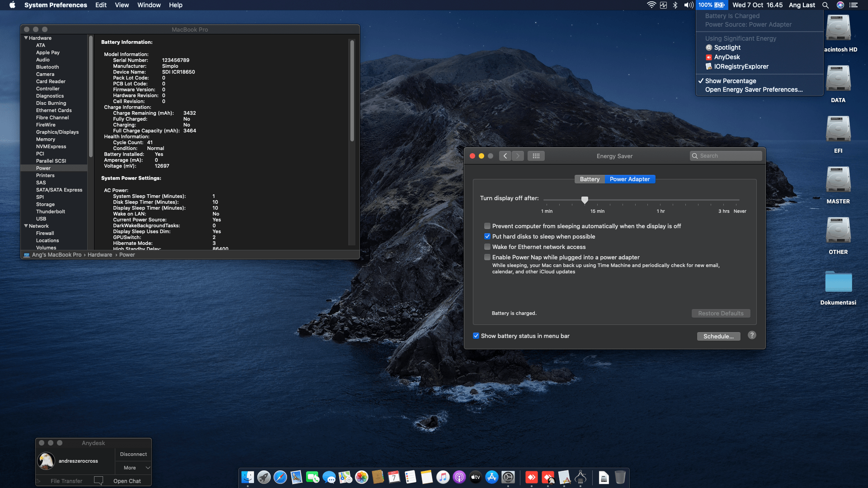Collapse the Hardware tree section
The height and width of the screenshot is (488, 868).
26,38
